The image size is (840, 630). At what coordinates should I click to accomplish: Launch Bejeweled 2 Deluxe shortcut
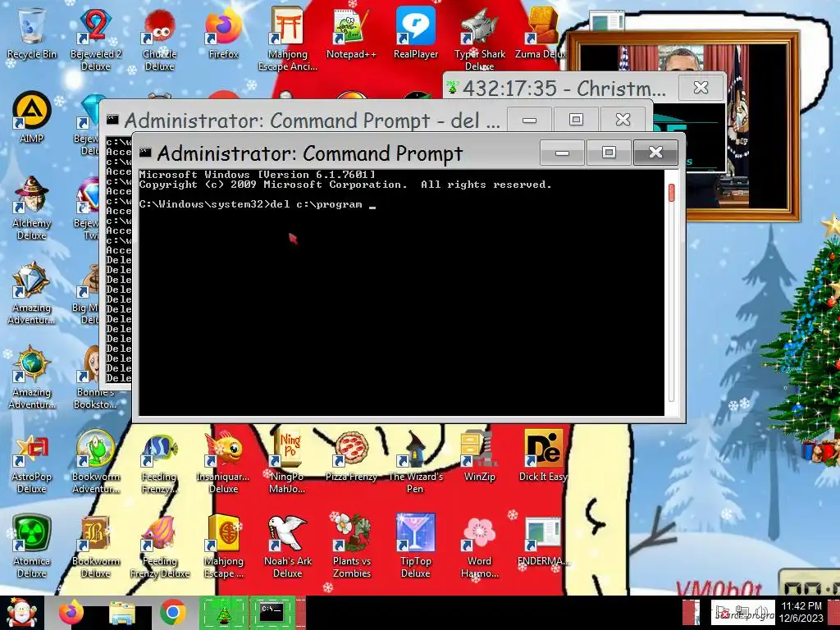96,40
